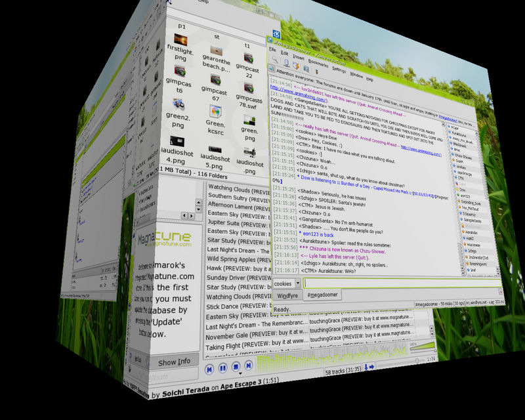Screen dimensions: 525x420
Task: Select green2.png file icon
Action: click(x=178, y=104)
